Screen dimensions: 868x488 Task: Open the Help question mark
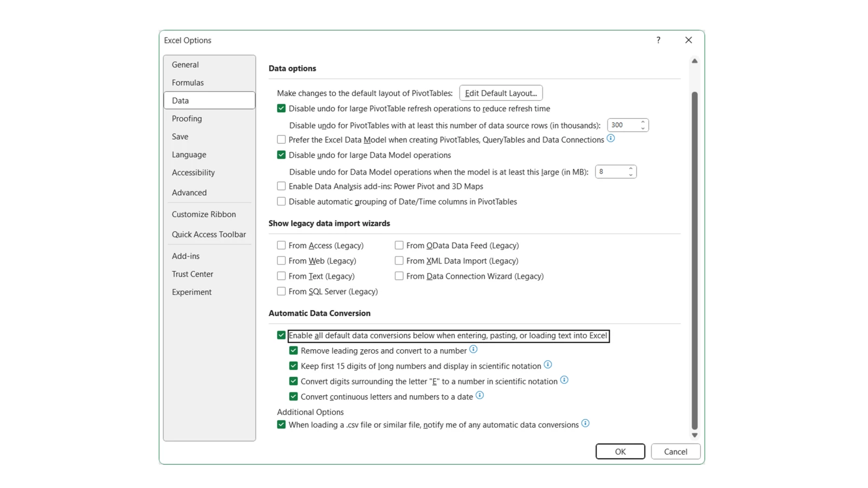click(x=658, y=40)
